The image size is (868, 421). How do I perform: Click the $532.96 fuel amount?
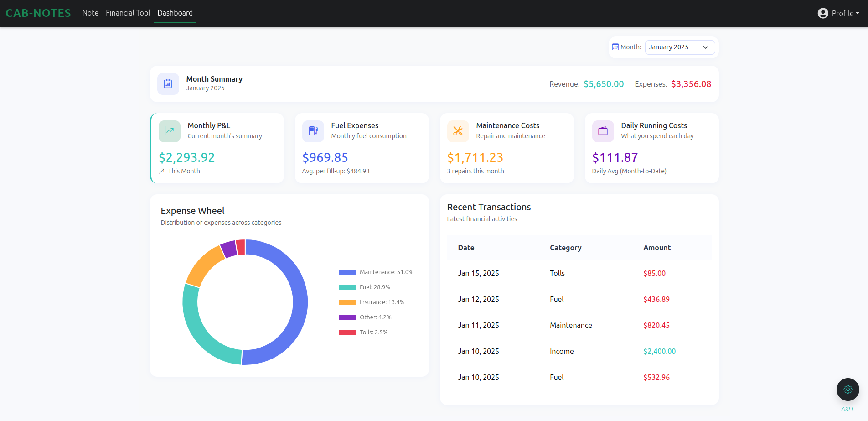coord(656,377)
